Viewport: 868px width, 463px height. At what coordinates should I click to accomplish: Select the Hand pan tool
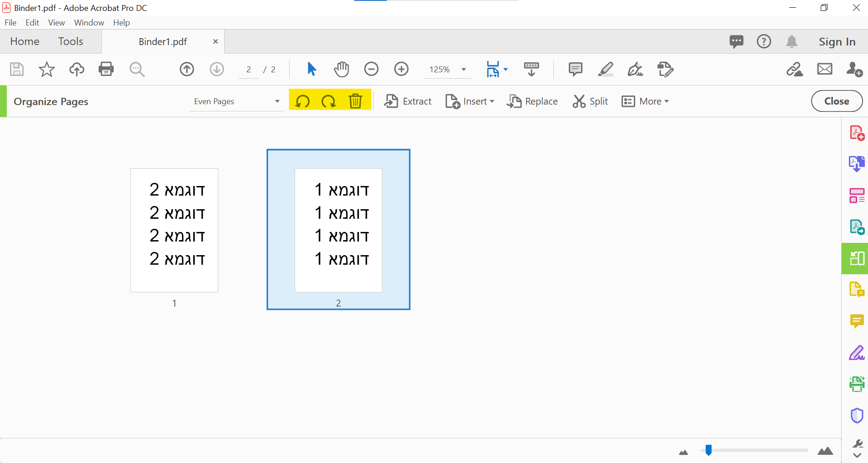tap(341, 69)
